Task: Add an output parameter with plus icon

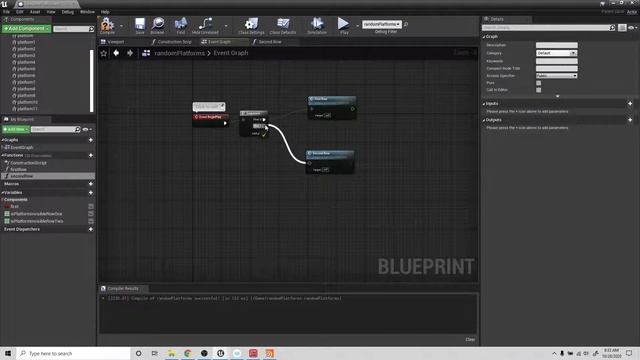Action: (x=630, y=120)
